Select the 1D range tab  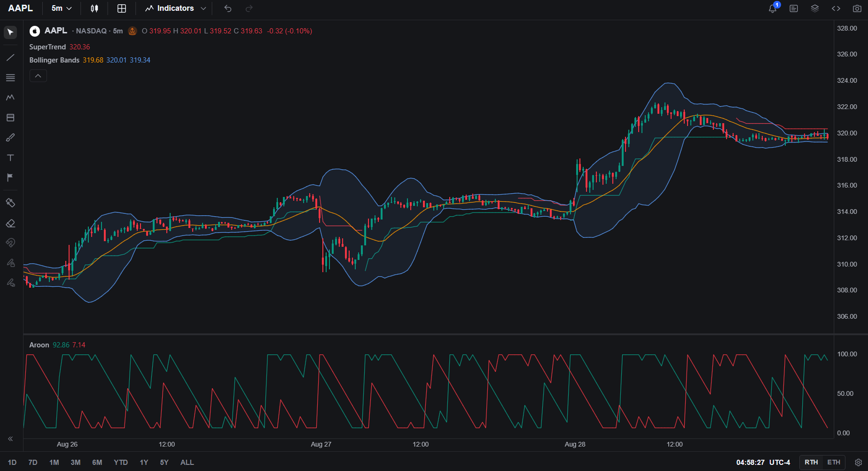coord(12,463)
